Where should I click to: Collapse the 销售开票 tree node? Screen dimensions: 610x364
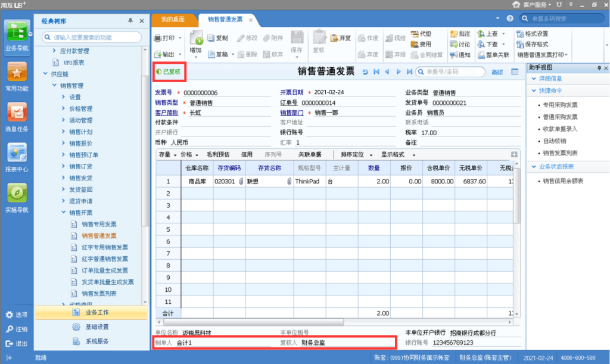coord(64,213)
